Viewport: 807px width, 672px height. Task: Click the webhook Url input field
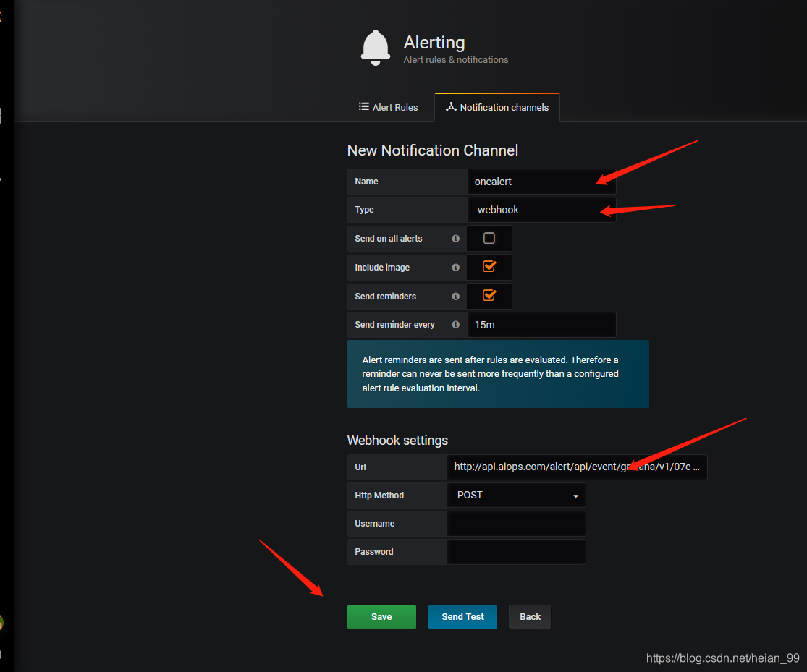click(577, 467)
